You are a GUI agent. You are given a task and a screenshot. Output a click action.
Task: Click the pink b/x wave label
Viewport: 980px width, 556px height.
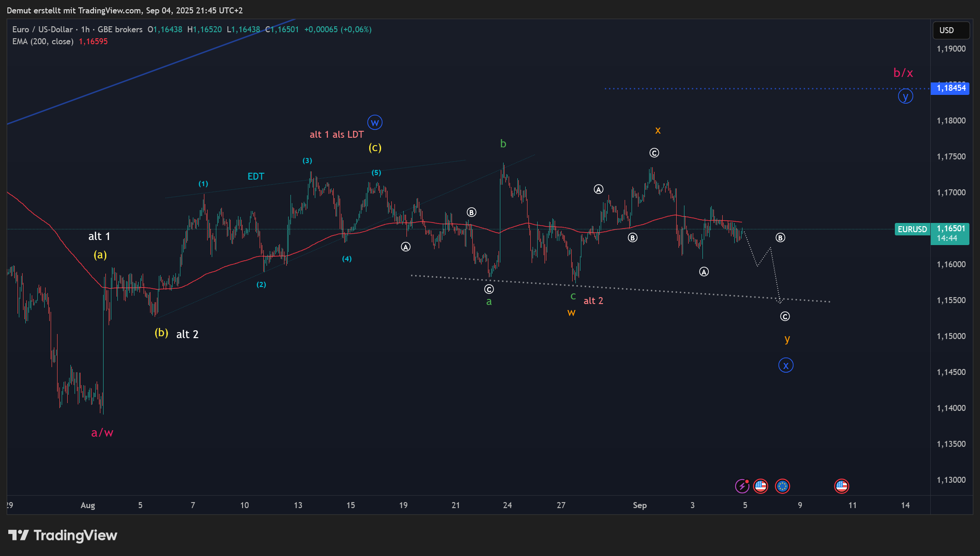click(x=903, y=73)
